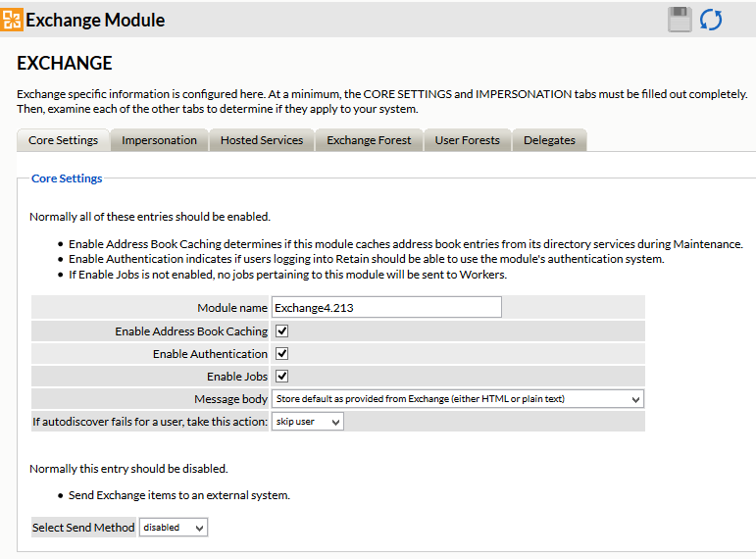Screen dimensions: 756x559
Task: Click the Enable Jobs label
Action: [236, 377]
